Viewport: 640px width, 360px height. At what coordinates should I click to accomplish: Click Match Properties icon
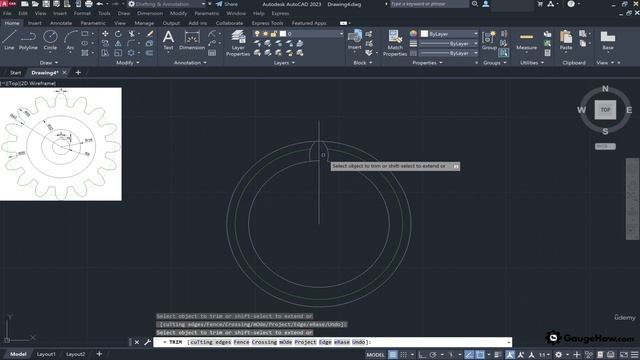[395, 43]
